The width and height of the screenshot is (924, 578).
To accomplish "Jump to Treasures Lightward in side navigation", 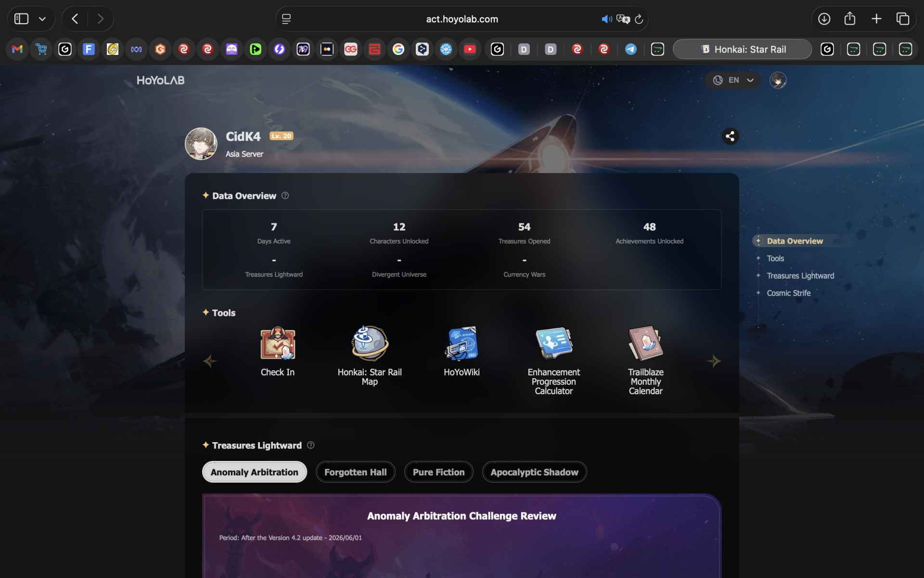I will [800, 276].
